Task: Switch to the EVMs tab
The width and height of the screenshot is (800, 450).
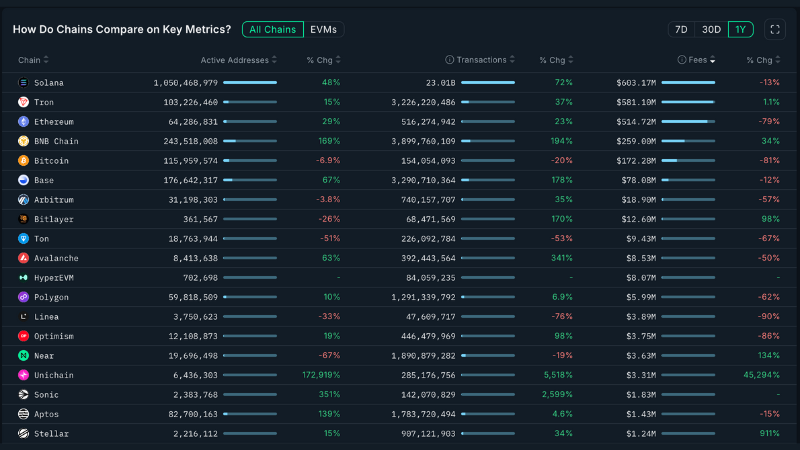Action: 323,29
